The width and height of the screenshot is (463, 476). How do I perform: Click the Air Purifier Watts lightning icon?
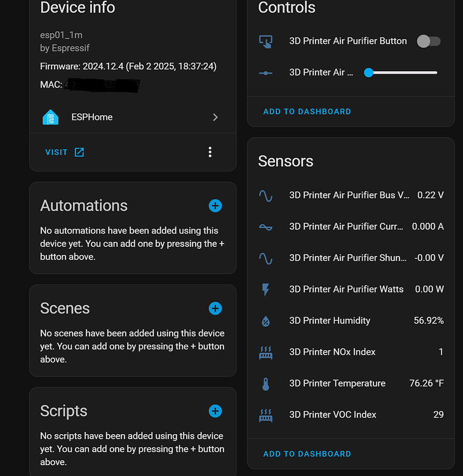[x=266, y=289]
